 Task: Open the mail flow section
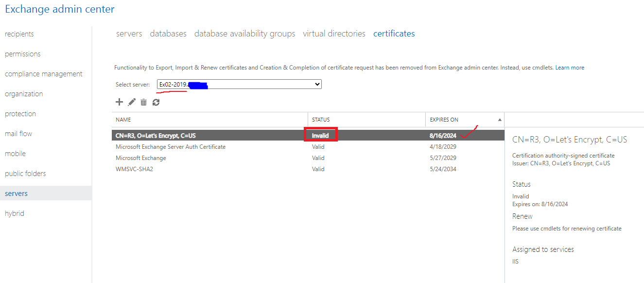pyautogui.click(x=18, y=133)
